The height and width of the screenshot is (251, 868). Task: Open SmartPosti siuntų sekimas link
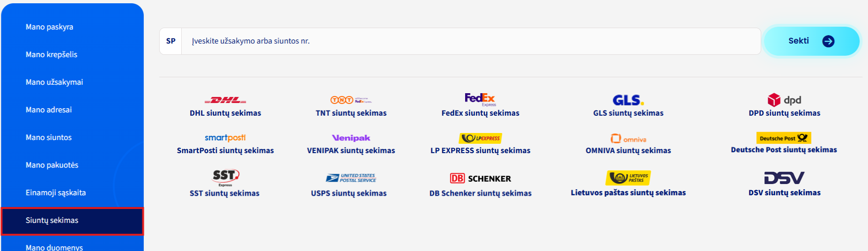pos(225,150)
